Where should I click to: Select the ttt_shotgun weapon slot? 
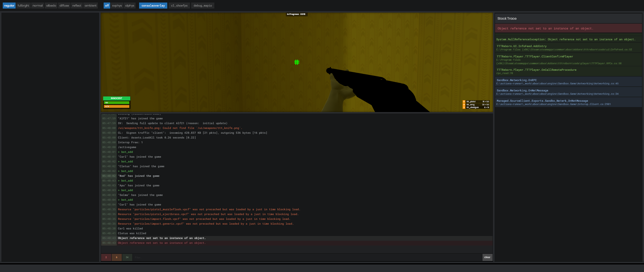pos(475,107)
